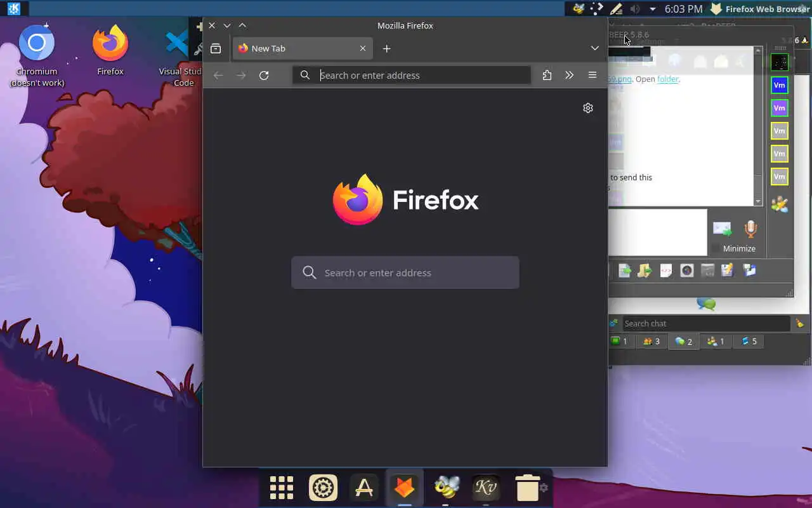
Task: Select the purple Vm user in BeeBEEP
Action: [779, 108]
